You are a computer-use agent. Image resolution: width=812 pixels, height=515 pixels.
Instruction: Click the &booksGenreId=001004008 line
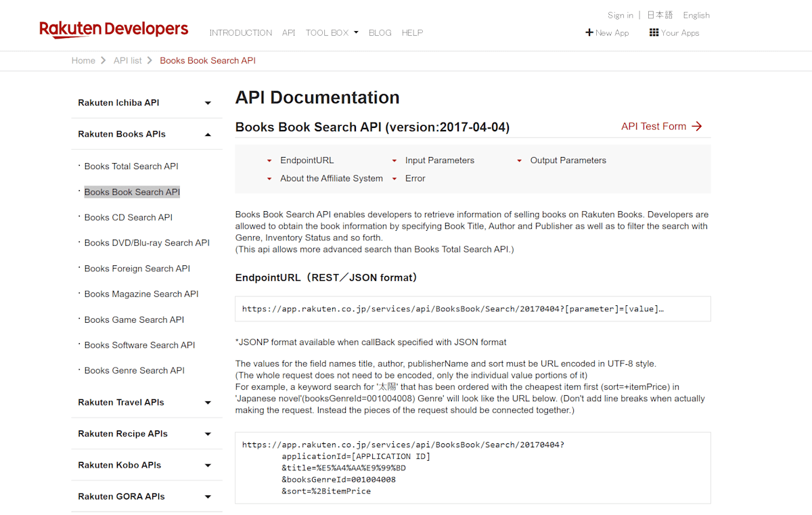point(339,479)
